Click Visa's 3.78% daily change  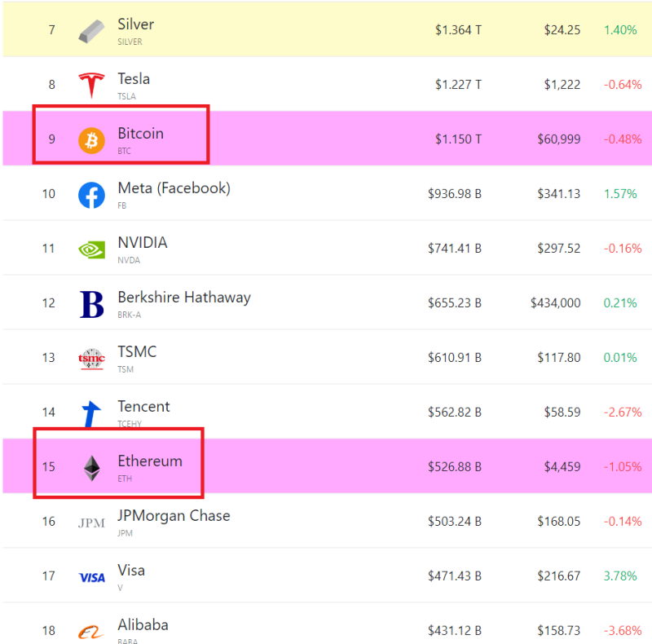621,576
